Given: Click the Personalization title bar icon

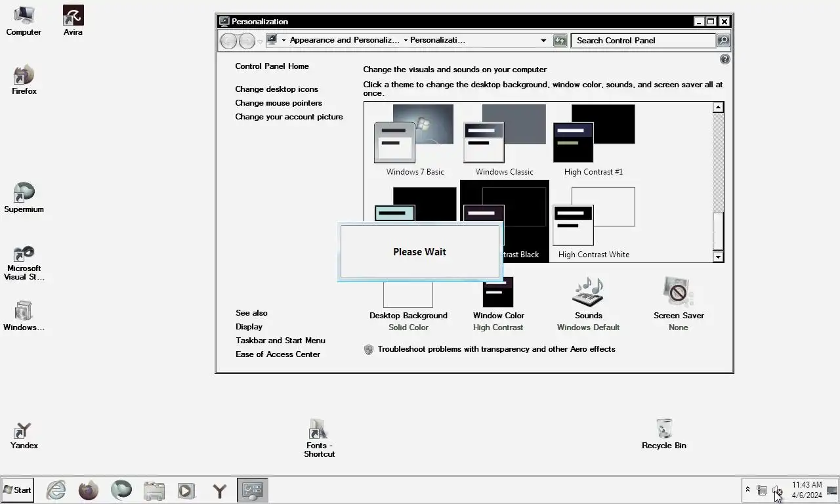Looking at the screenshot, I should click(224, 22).
